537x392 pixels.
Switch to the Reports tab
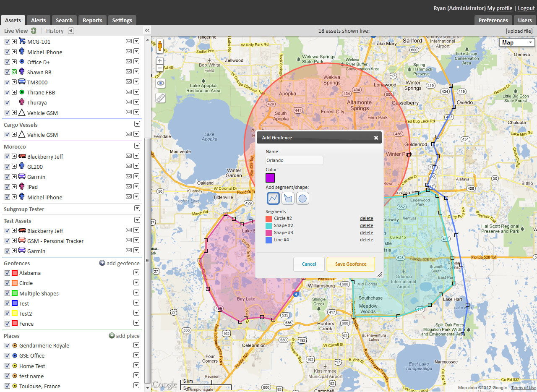coord(92,20)
